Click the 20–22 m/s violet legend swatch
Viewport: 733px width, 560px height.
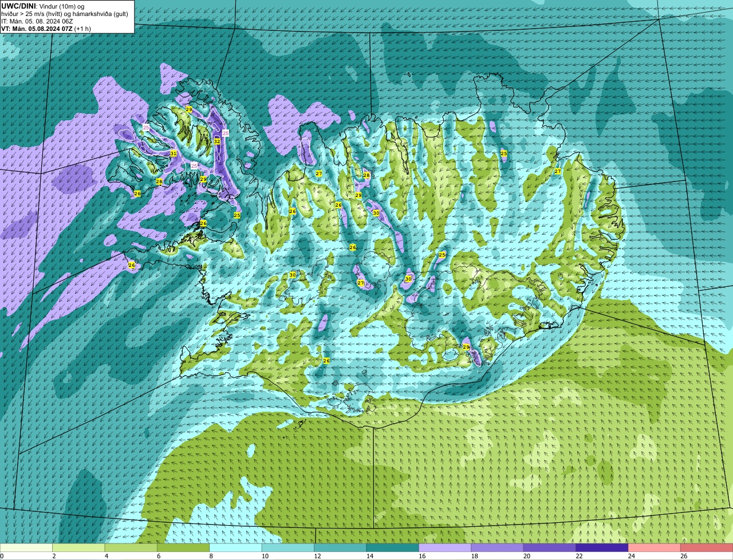[550, 547]
